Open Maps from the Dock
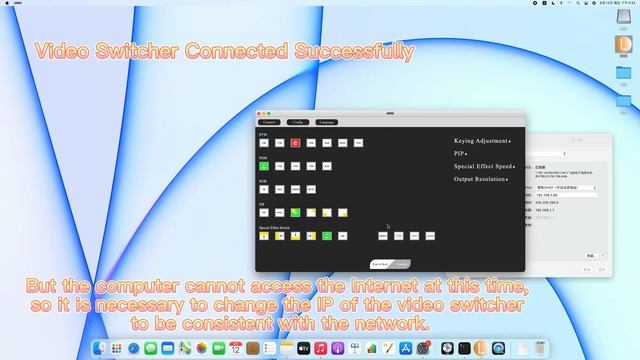Viewport: 640px width, 360px height. 185,348
